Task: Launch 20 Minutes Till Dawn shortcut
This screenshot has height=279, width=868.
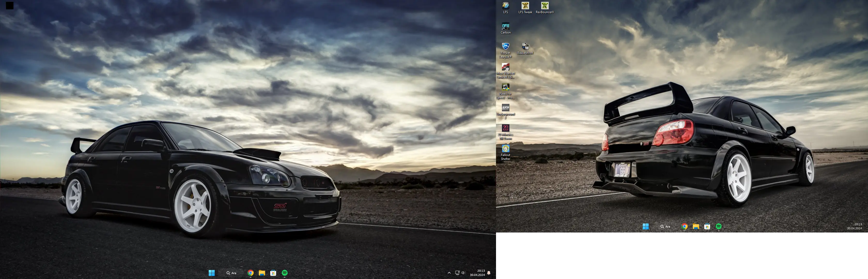Action: (506, 132)
